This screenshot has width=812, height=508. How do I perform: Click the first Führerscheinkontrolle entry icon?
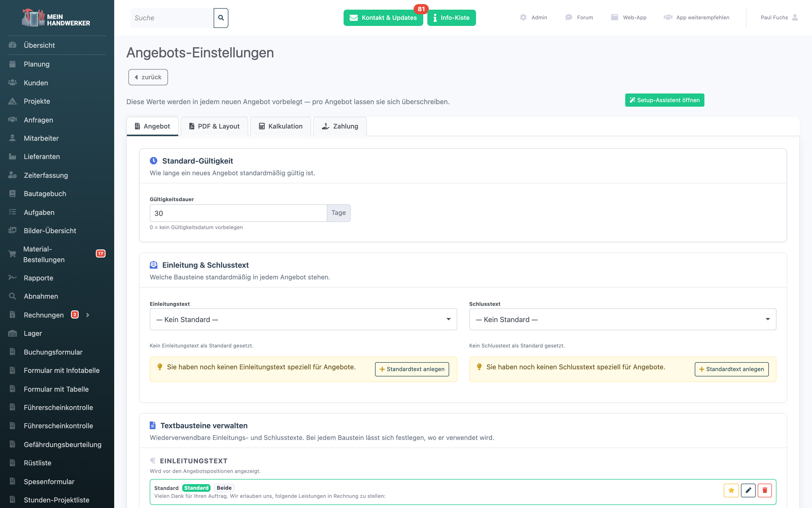point(12,407)
